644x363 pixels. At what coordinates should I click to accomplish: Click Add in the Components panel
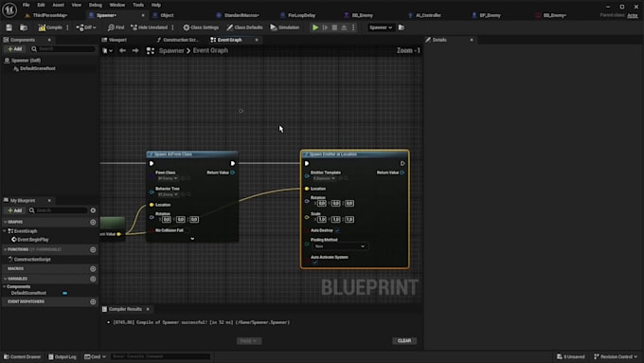[15, 49]
